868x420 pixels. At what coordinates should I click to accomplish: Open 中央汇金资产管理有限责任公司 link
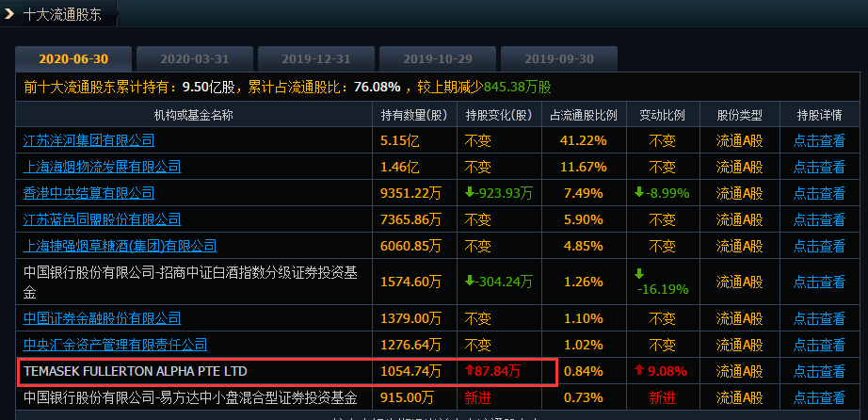(x=115, y=345)
